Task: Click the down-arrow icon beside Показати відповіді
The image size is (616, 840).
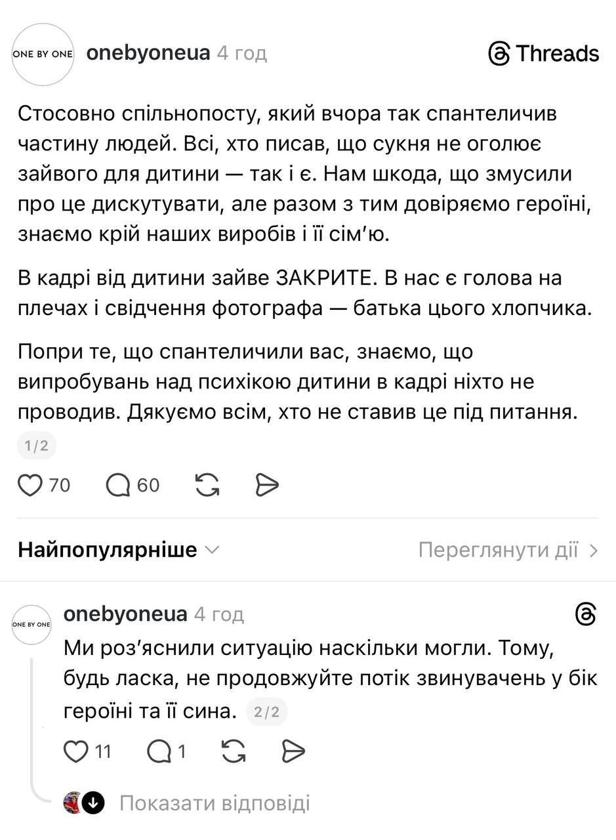Action: point(94,803)
